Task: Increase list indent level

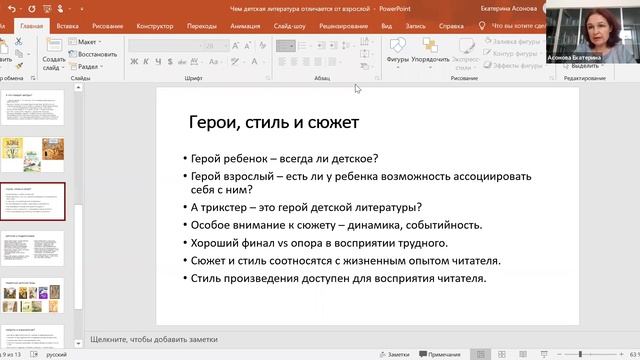Action: (x=333, y=46)
